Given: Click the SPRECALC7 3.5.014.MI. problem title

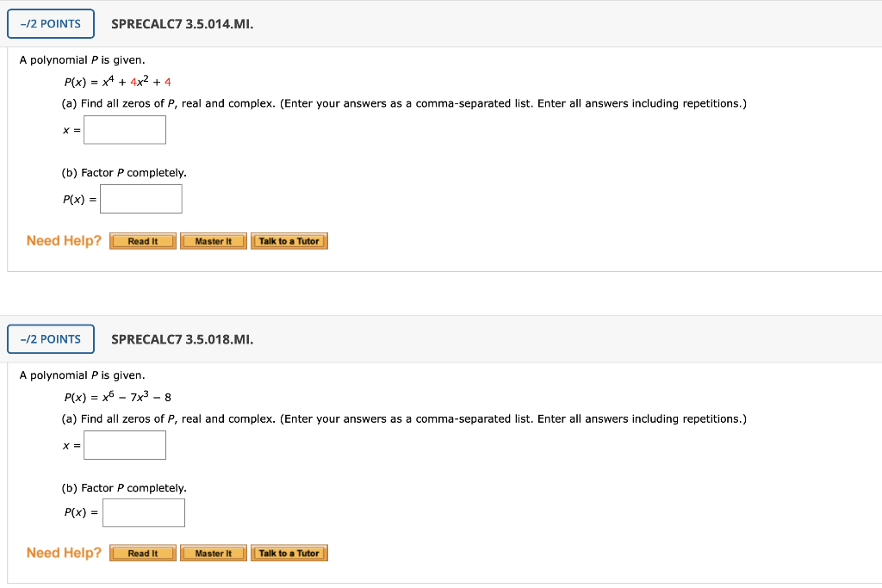Looking at the screenshot, I should [182, 24].
